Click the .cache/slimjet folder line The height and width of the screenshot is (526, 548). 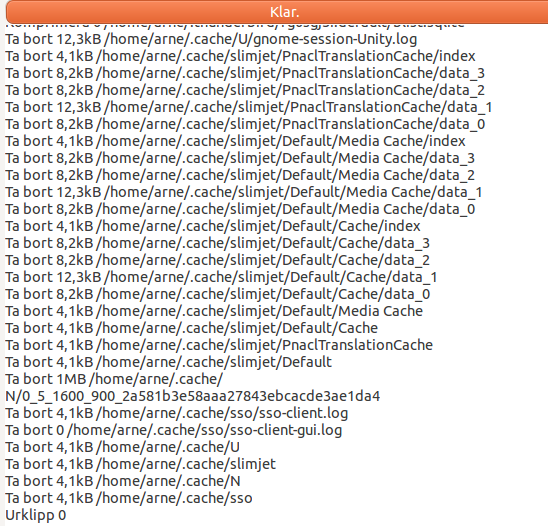pyautogui.click(x=140, y=464)
